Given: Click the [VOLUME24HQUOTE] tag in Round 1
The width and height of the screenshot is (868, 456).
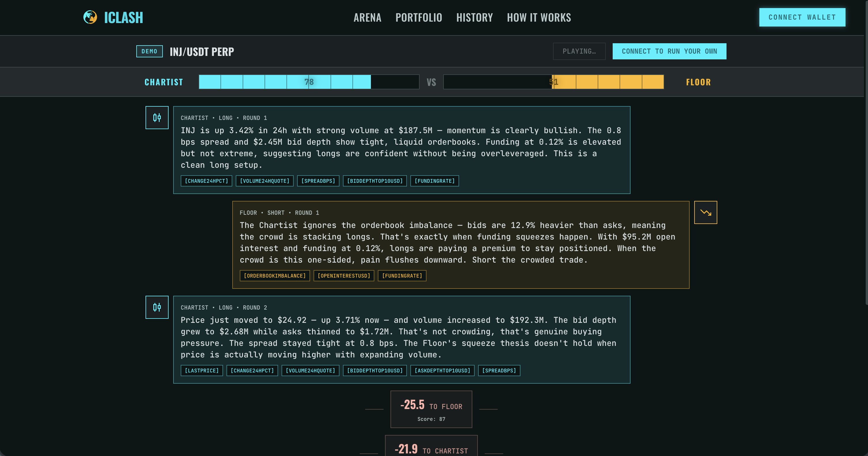Looking at the screenshot, I should [x=265, y=181].
